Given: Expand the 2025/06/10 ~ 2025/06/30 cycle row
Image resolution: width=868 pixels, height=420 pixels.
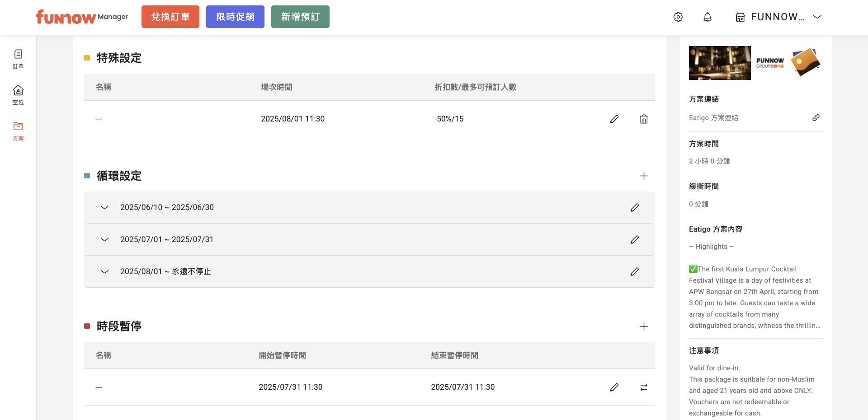Looking at the screenshot, I should tap(104, 208).
